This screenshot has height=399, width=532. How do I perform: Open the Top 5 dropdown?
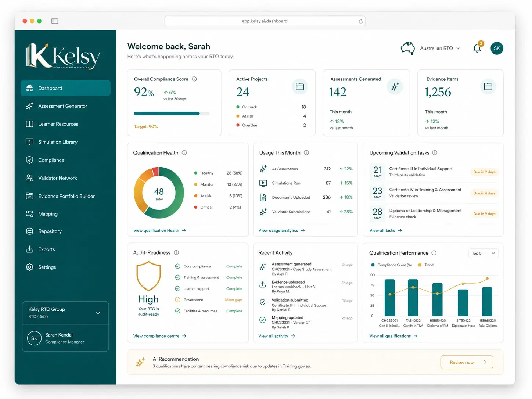coord(484,253)
